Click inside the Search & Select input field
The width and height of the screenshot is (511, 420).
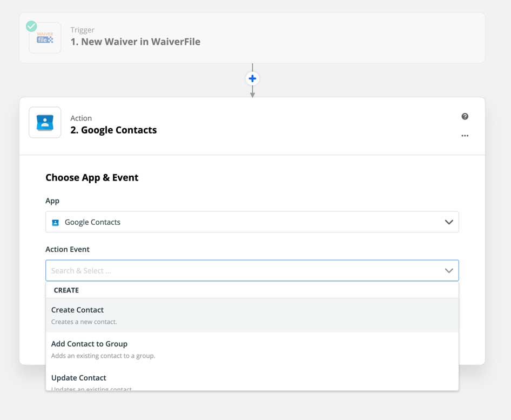tap(216, 270)
